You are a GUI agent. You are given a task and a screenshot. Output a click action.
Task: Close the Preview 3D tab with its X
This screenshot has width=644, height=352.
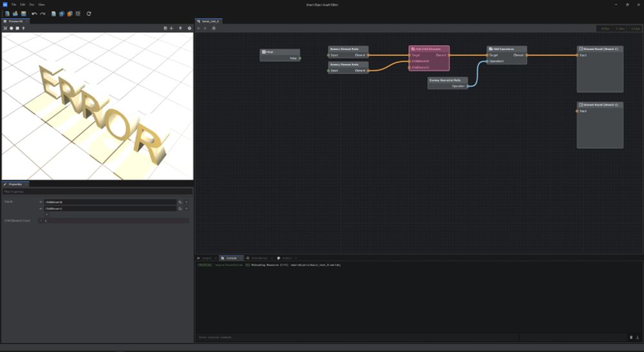[x=26, y=21]
